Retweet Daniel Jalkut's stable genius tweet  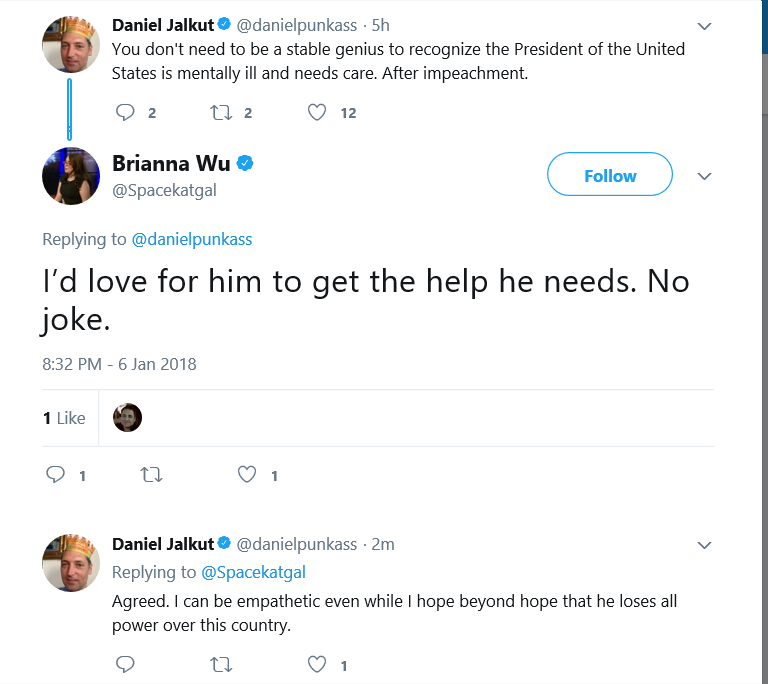(221, 113)
